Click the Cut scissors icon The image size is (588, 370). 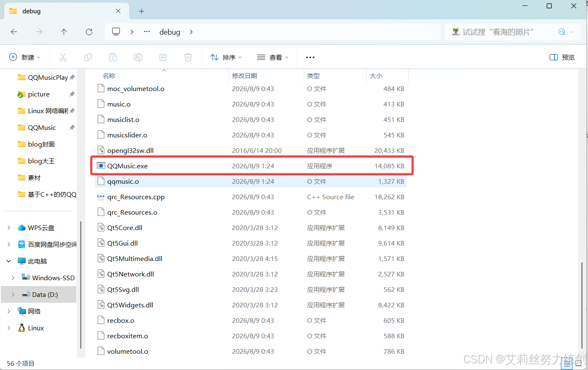(63, 57)
